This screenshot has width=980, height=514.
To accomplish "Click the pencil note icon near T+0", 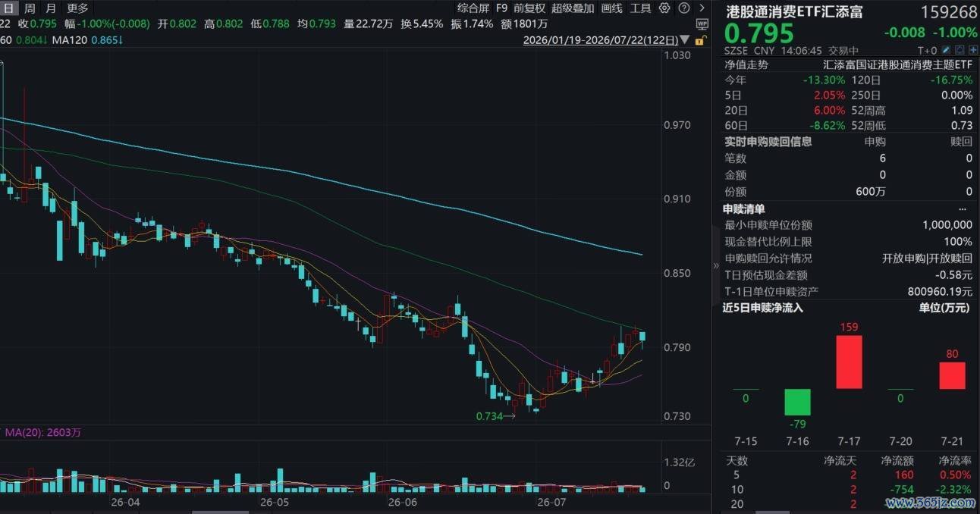I will tap(945, 50).
